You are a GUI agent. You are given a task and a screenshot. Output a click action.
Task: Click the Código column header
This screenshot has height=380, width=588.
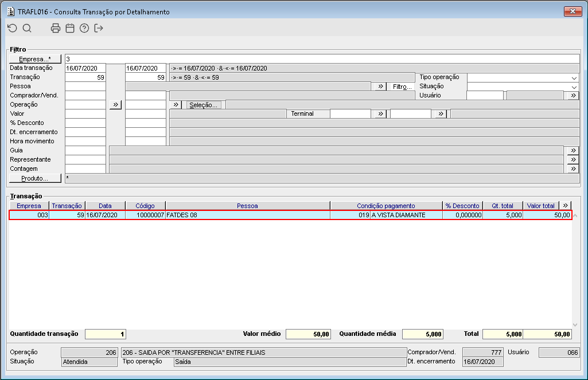point(145,206)
